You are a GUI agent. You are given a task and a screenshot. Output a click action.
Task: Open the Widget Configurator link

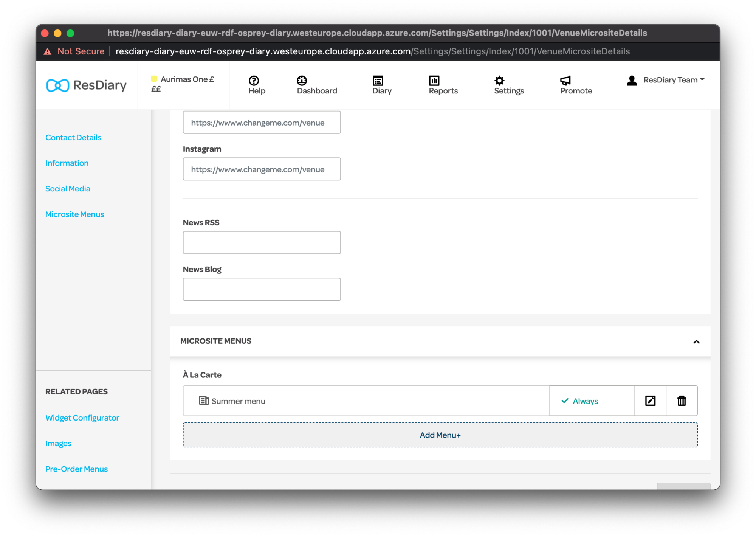click(x=82, y=418)
